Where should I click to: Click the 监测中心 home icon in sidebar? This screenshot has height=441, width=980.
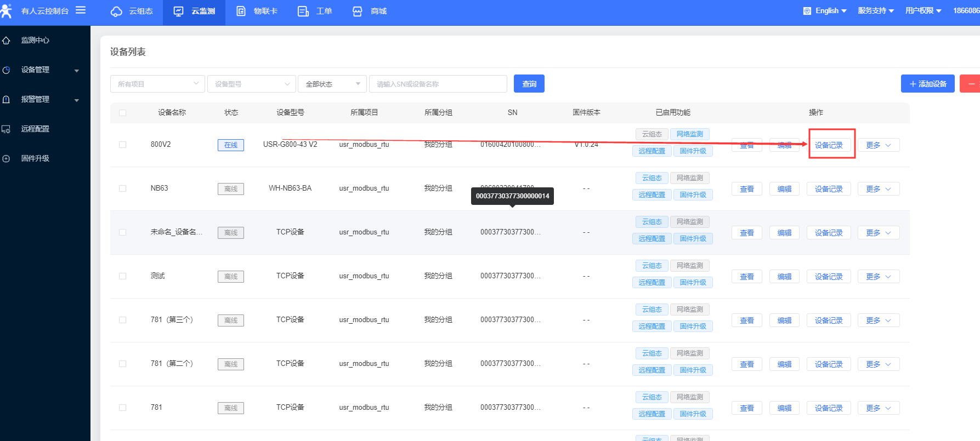pos(7,41)
